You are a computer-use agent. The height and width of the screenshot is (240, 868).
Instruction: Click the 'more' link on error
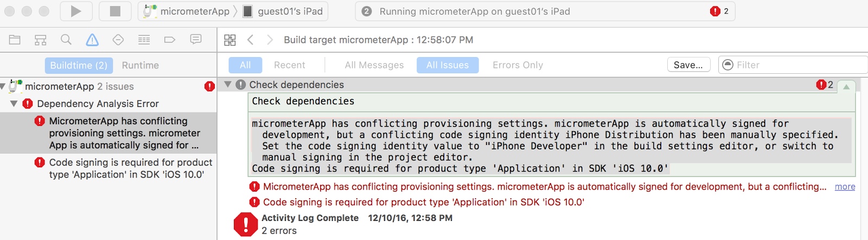pos(845,187)
